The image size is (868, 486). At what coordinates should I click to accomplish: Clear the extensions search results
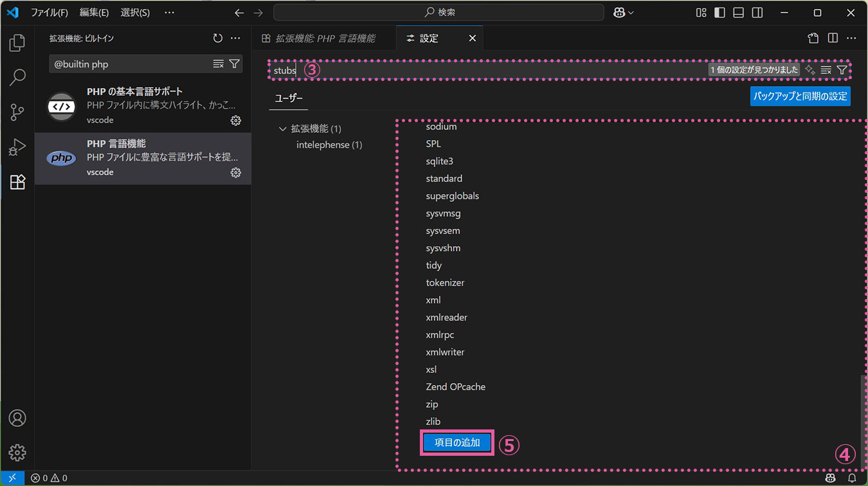(x=219, y=64)
